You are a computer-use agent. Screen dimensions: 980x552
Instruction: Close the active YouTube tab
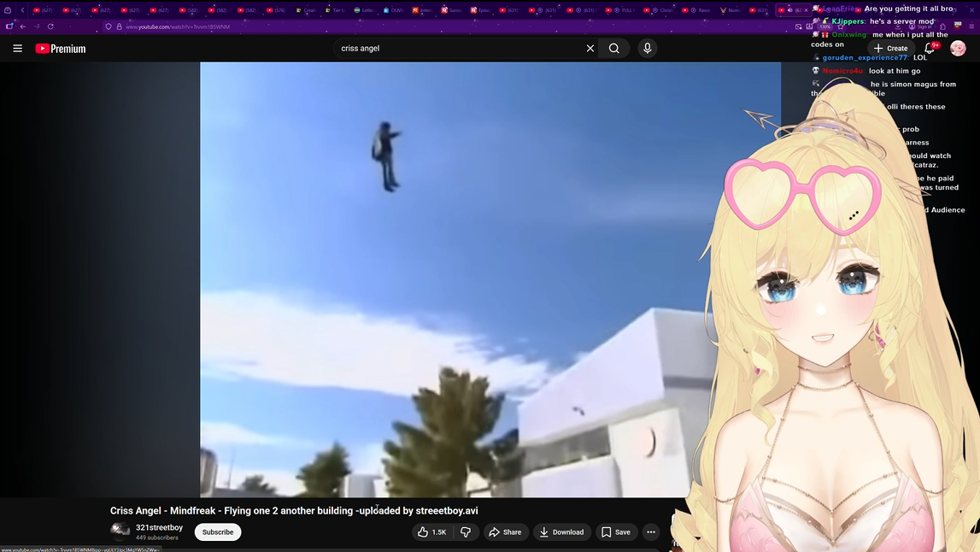807,10
